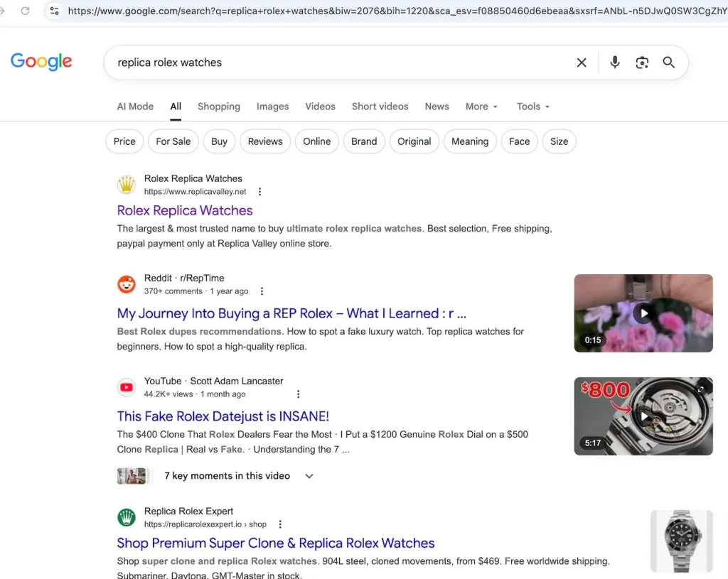Click the Reddit favicon icon

coord(127,284)
